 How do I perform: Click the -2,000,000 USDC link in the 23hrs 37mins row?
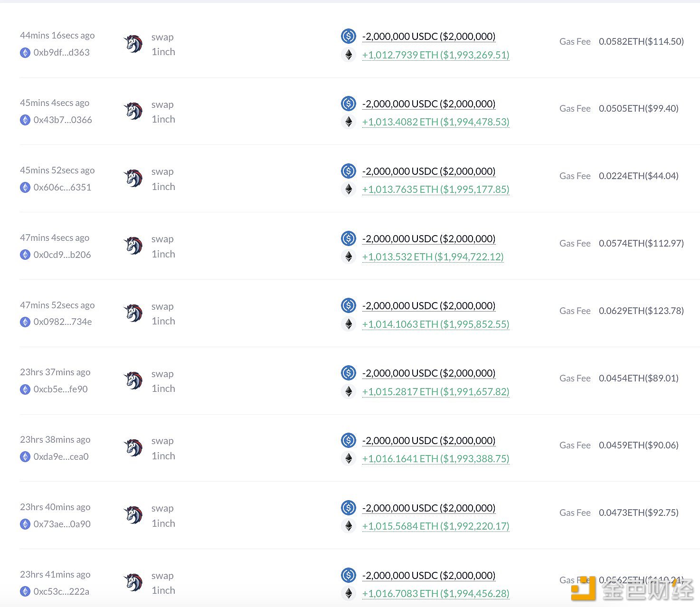point(429,373)
